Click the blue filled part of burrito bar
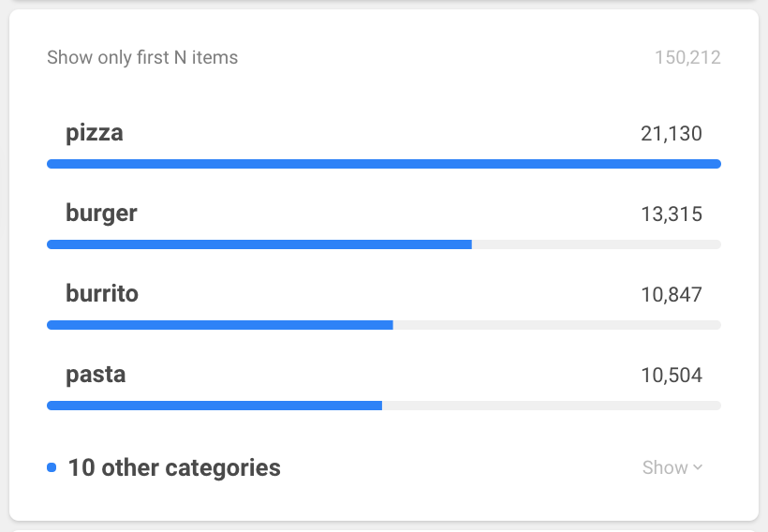 [220, 325]
